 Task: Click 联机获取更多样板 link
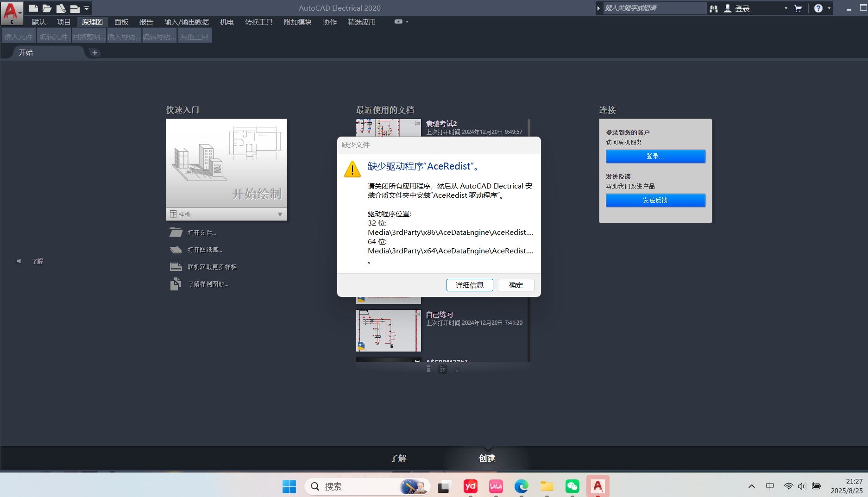click(212, 267)
